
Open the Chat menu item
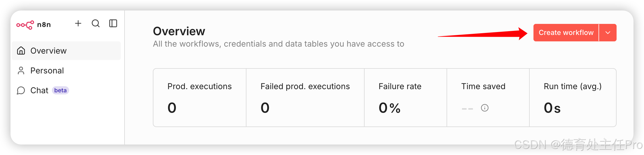tap(39, 91)
